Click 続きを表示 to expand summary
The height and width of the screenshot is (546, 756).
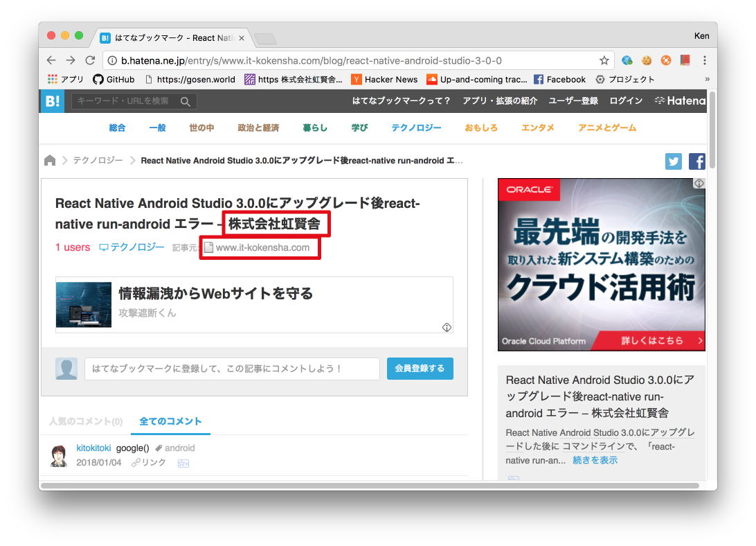pos(595,460)
